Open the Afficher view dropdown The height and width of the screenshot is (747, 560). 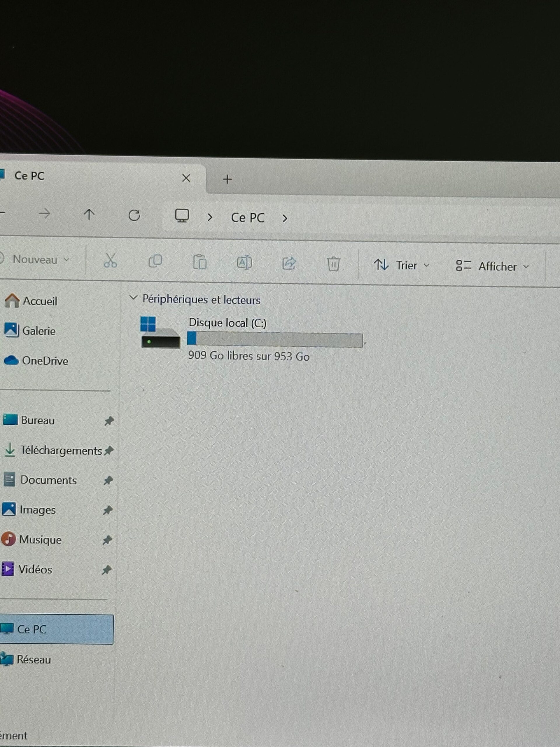click(x=492, y=266)
